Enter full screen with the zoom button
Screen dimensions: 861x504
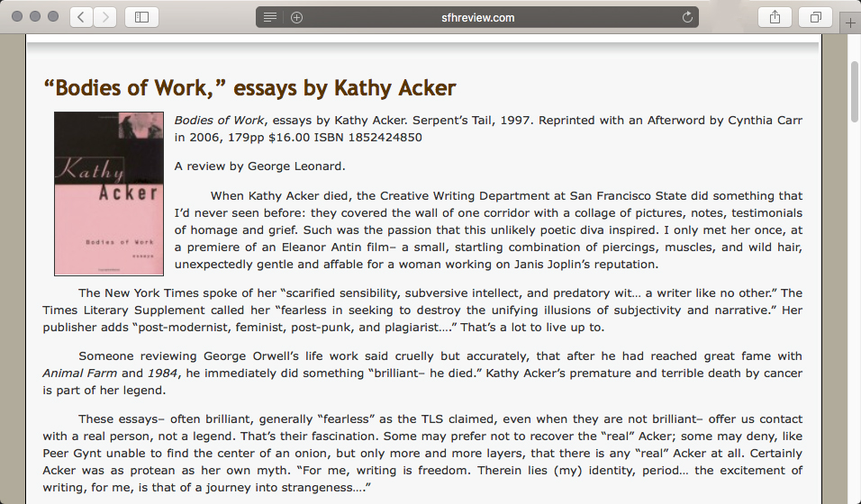[52, 17]
